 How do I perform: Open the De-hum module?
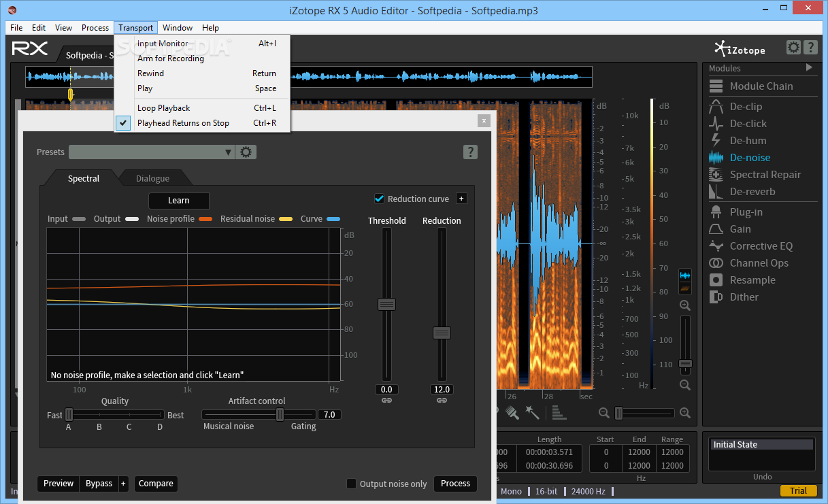click(738, 141)
